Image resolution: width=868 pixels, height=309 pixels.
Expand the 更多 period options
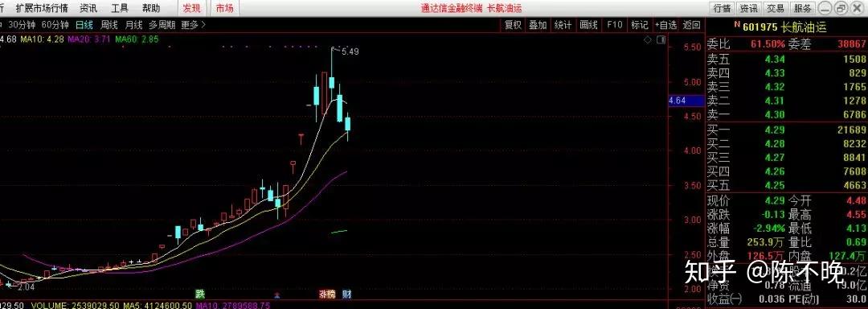click(x=193, y=25)
